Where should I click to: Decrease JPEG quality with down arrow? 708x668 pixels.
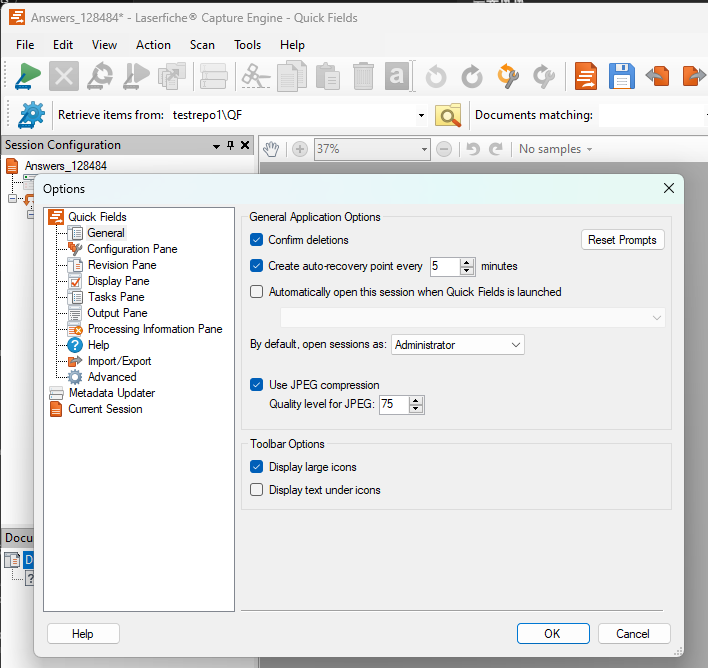416,409
